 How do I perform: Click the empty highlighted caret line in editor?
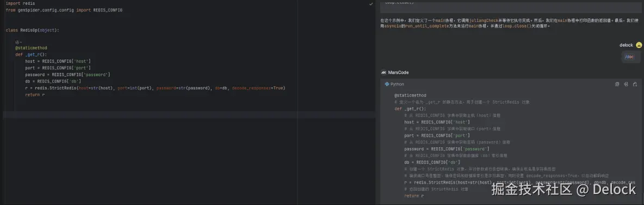(x=189, y=115)
